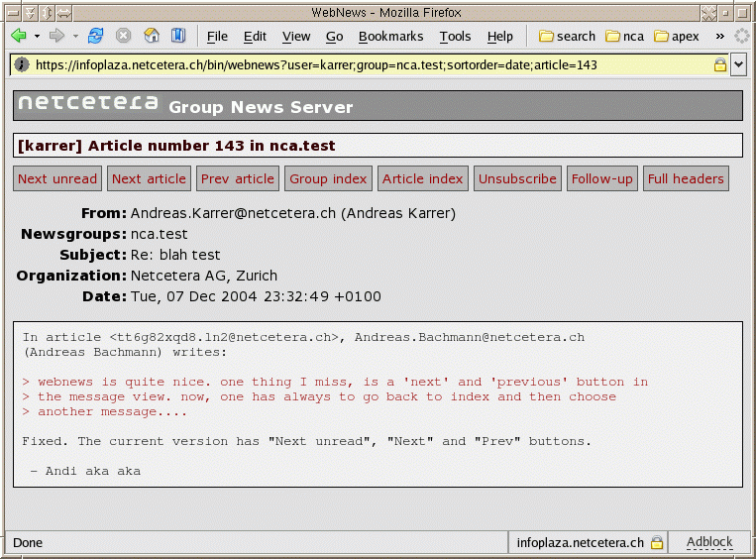Viewport: 756px width, 559px height.
Task: Click the newsgroup name nca.test
Action: (x=160, y=234)
